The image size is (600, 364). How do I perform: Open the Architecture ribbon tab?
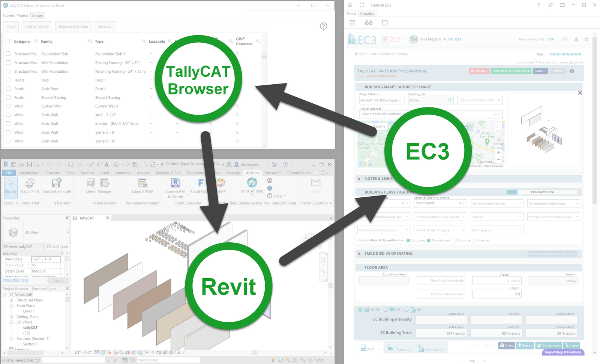coord(29,173)
